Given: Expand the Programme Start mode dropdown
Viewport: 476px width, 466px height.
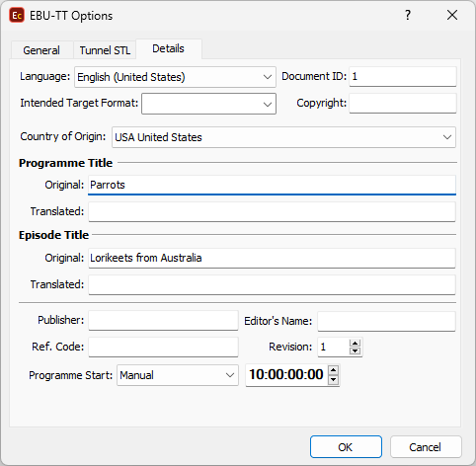Looking at the screenshot, I should coord(178,375).
